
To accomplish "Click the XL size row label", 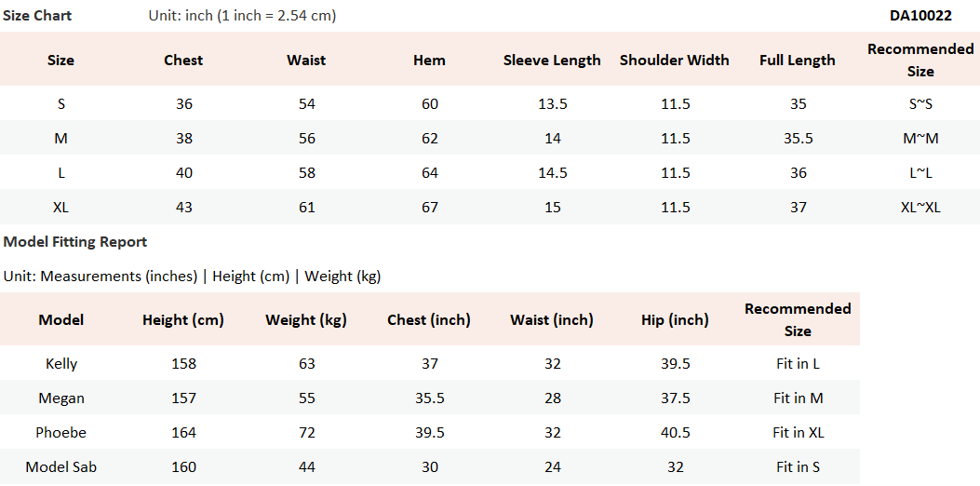I will point(60,208).
